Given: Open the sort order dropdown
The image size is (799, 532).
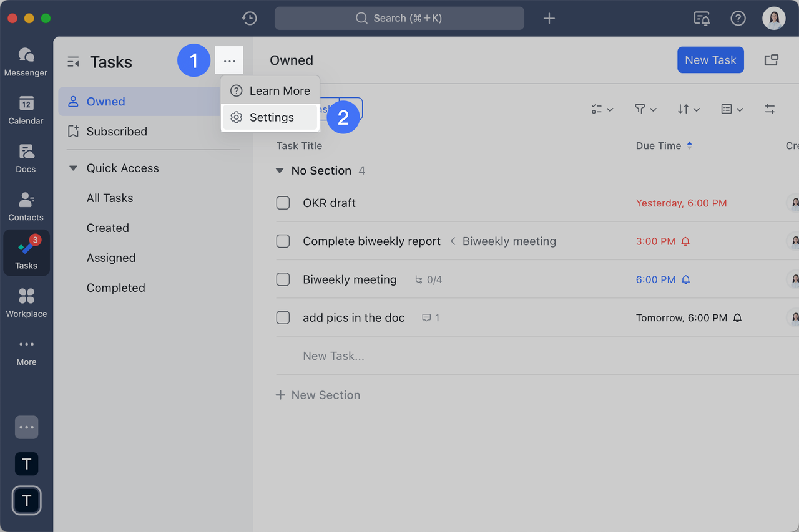Looking at the screenshot, I should [x=689, y=109].
